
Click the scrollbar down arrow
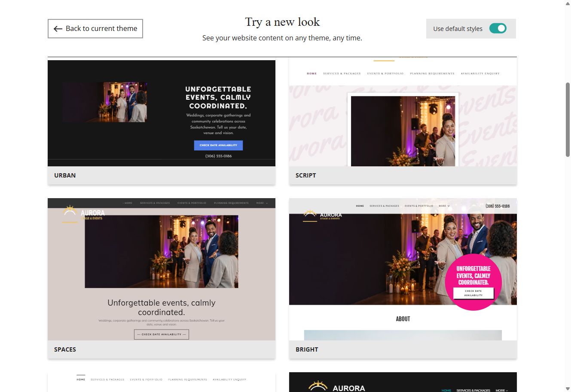(568, 389)
